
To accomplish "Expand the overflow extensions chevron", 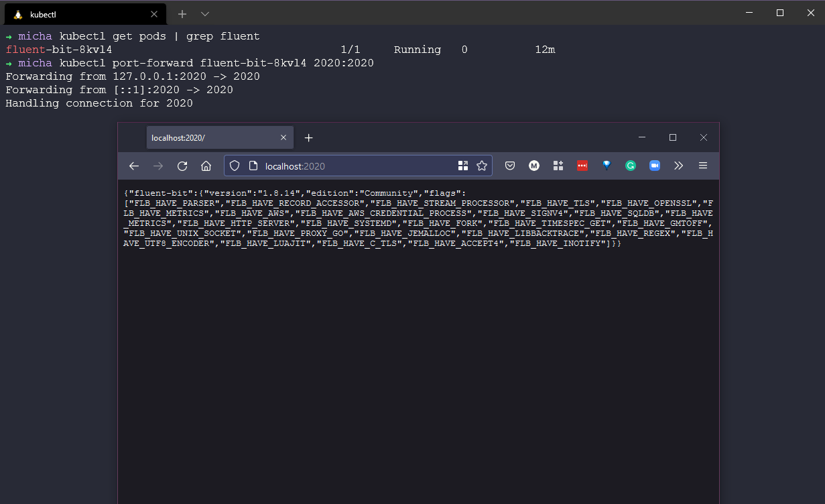I will (x=678, y=166).
